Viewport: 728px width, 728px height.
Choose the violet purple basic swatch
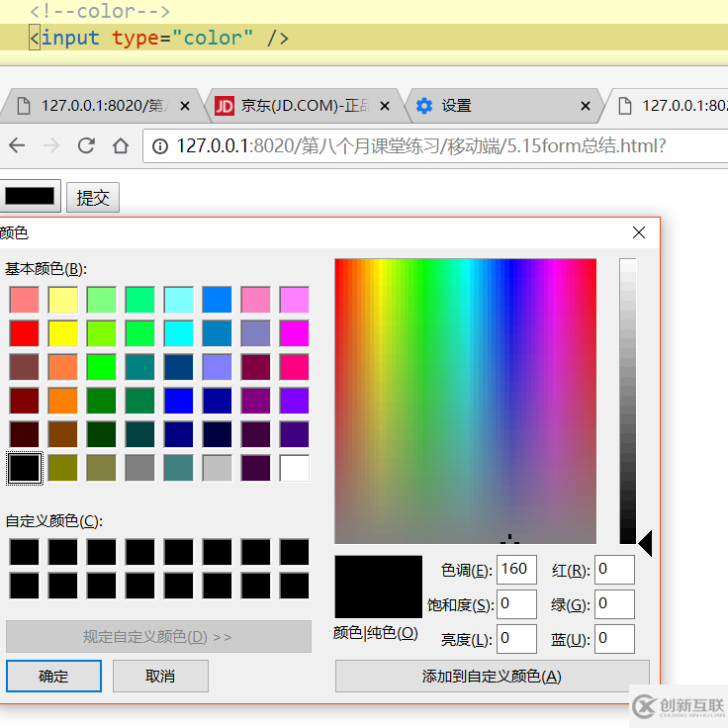[295, 401]
